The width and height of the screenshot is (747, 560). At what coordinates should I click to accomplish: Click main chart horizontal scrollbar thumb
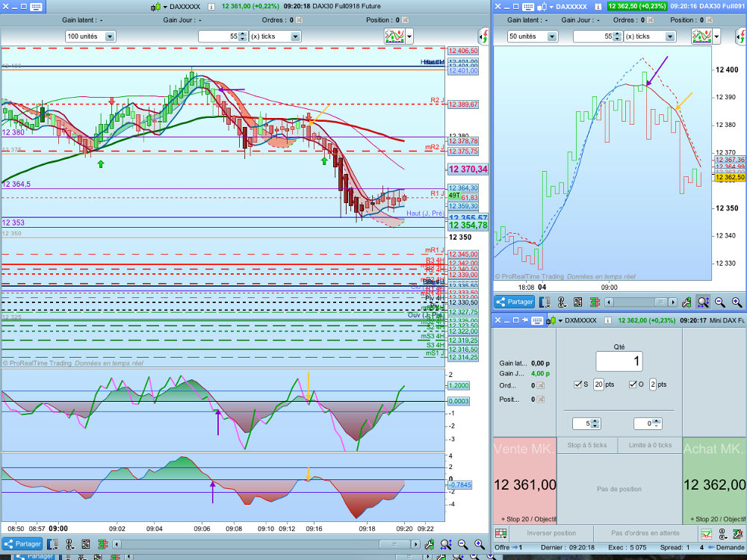(394, 544)
